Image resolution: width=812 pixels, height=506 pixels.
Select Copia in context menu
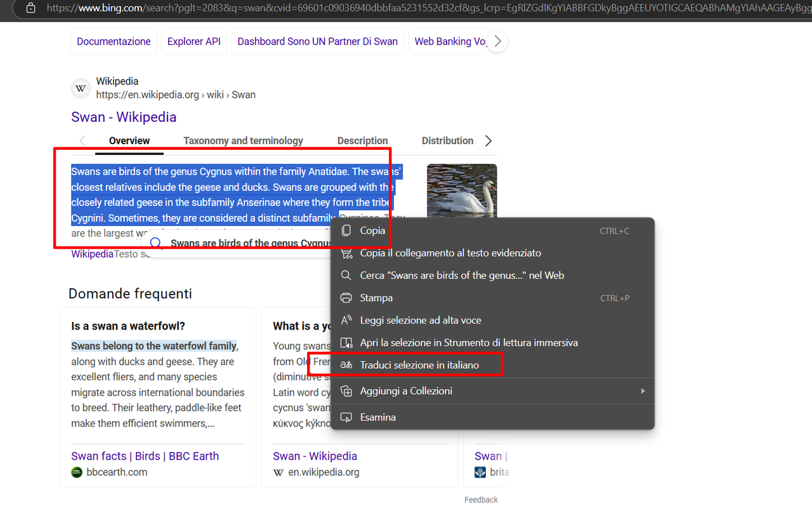coord(492,230)
